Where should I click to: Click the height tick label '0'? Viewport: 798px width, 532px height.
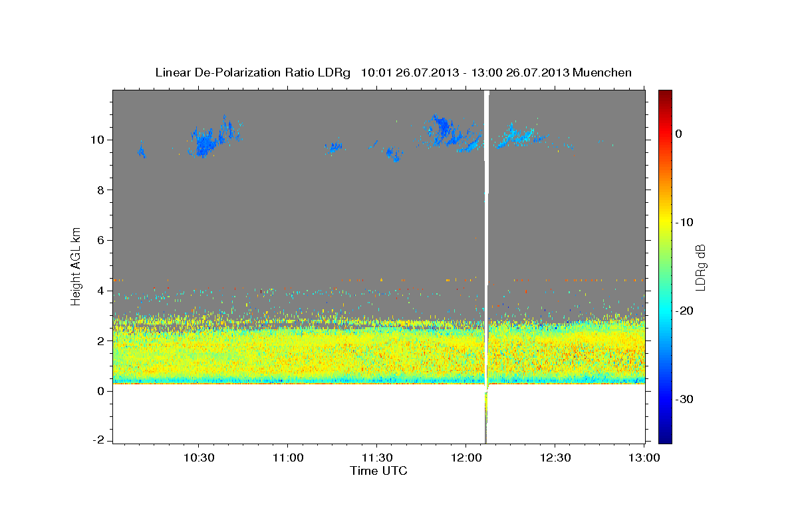click(x=102, y=391)
